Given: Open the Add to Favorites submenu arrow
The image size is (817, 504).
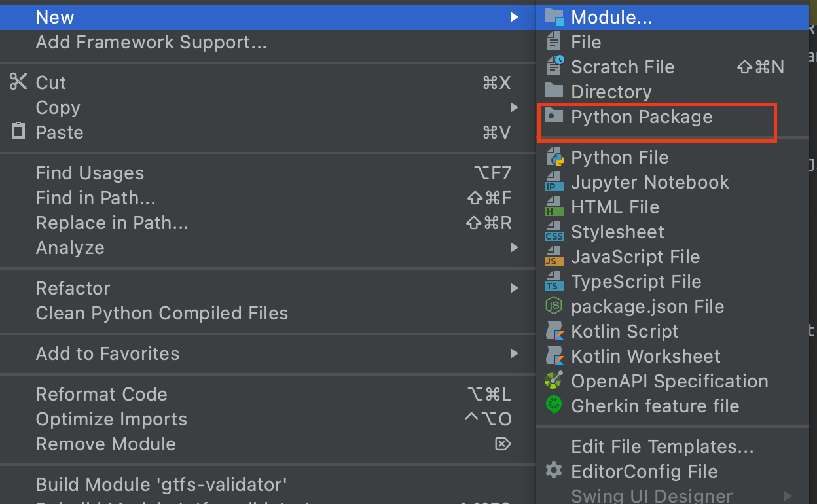Looking at the screenshot, I should coord(514,353).
